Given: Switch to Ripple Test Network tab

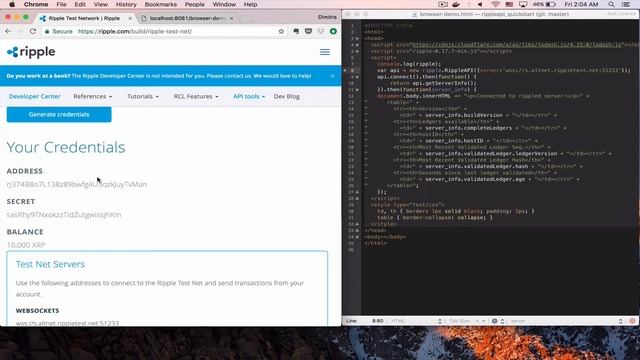Looking at the screenshot, I should point(84,18).
